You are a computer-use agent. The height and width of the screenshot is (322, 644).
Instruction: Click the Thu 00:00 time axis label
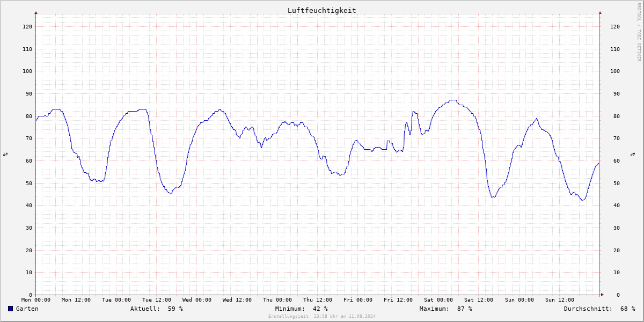click(277, 300)
